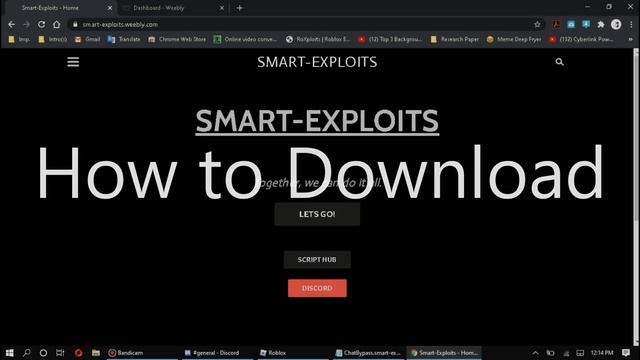Image resolution: width=640 pixels, height=360 pixels.
Task: Close the Dashboard - Weebly tab
Action: point(222,8)
